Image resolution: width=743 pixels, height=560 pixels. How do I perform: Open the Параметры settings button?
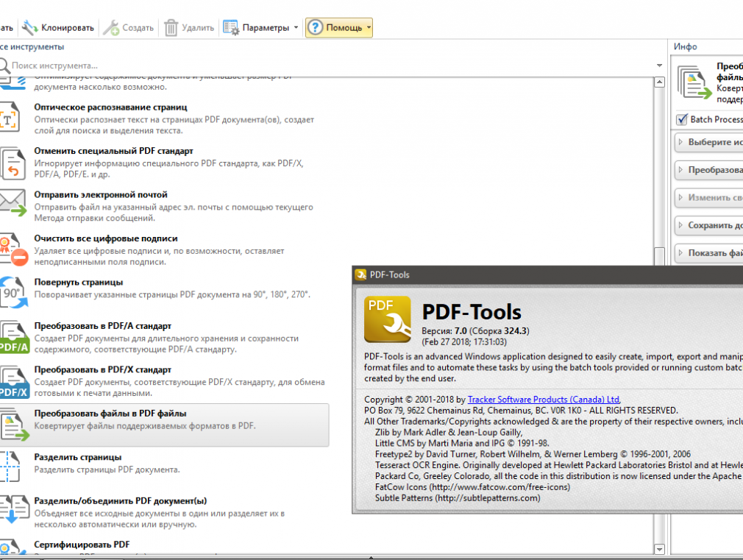[256, 28]
